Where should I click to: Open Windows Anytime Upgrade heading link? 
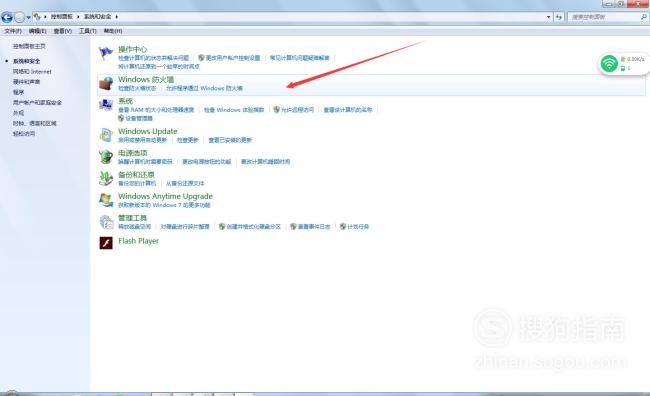tap(165, 196)
